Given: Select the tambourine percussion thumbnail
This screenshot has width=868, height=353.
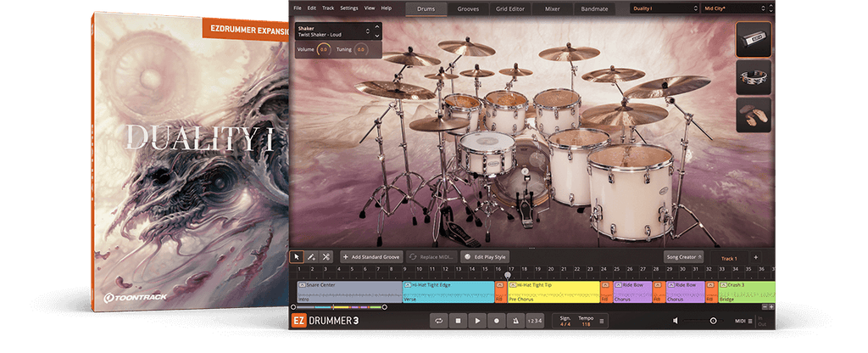Looking at the screenshot, I should pos(754,77).
